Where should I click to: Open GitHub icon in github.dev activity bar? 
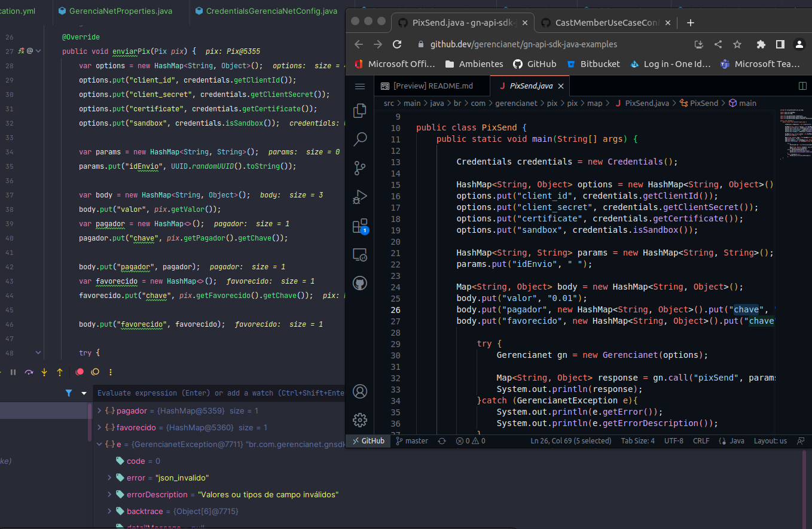coord(360,283)
